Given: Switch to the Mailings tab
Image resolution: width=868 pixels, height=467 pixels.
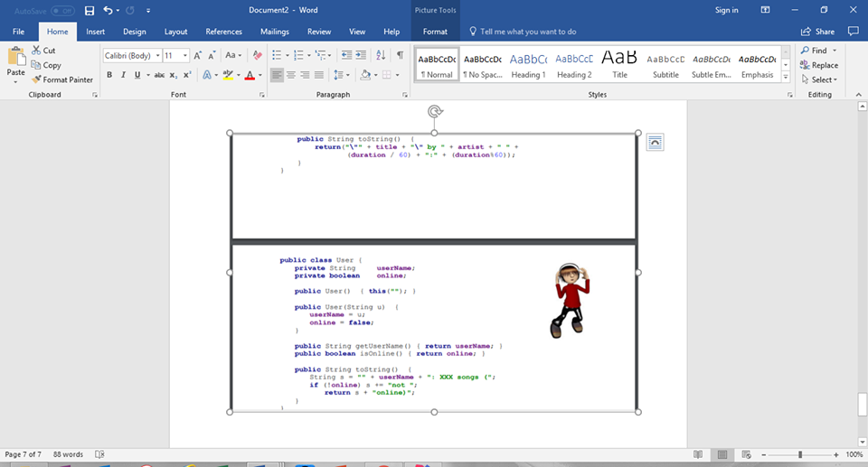Looking at the screenshot, I should point(274,32).
